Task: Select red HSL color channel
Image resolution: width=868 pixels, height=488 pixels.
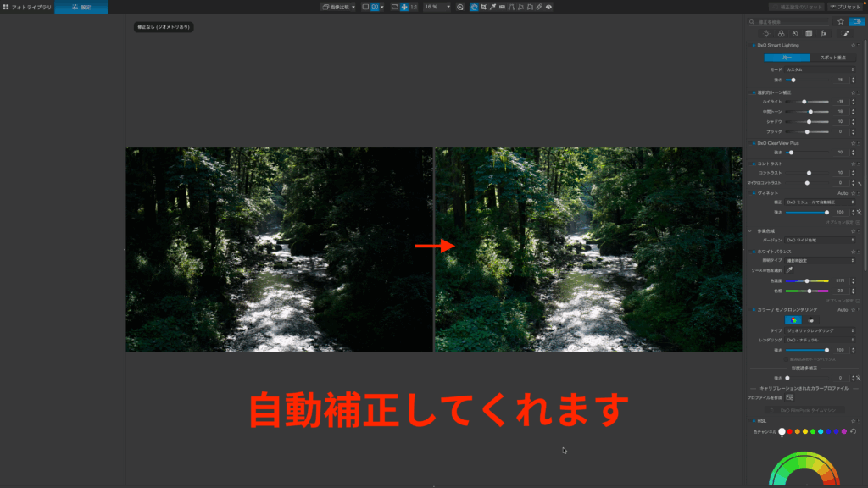Action: click(790, 431)
